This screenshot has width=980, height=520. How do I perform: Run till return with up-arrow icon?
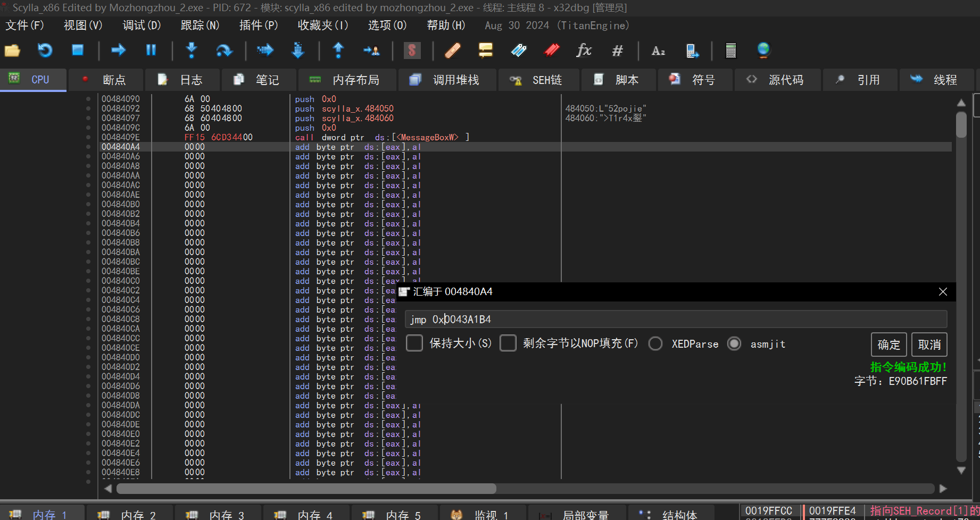coord(338,50)
